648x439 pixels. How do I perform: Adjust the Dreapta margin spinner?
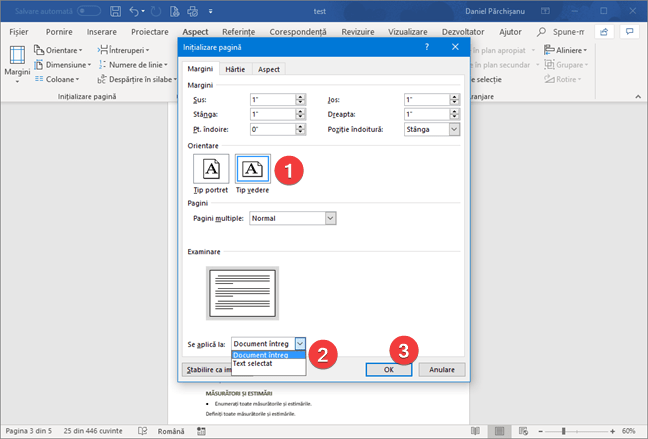[x=455, y=114]
